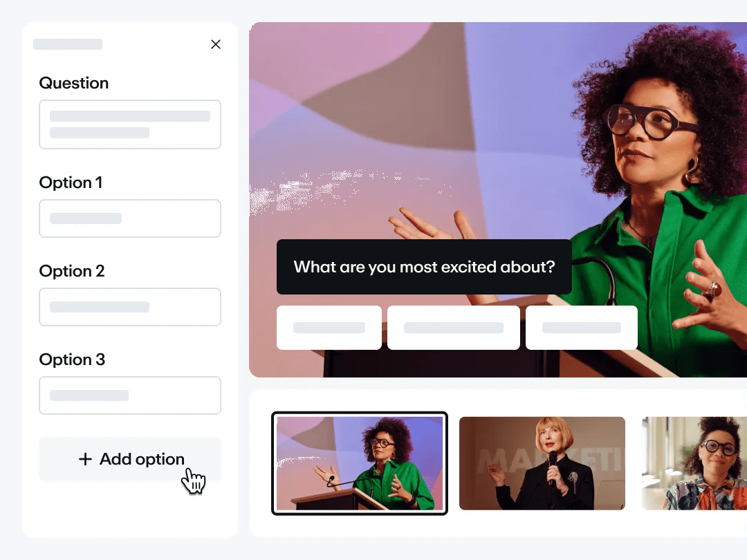The image size is (747, 560).
Task: Click the Option 3 label
Action: (x=72, y=360)
